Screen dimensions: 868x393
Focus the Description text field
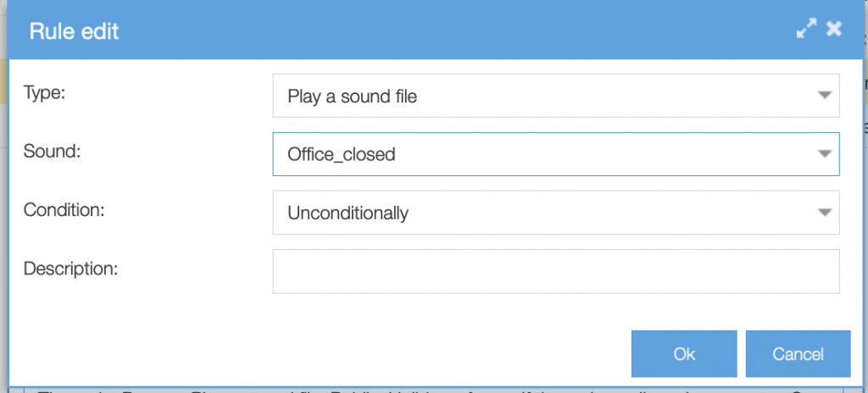(555, 271)
